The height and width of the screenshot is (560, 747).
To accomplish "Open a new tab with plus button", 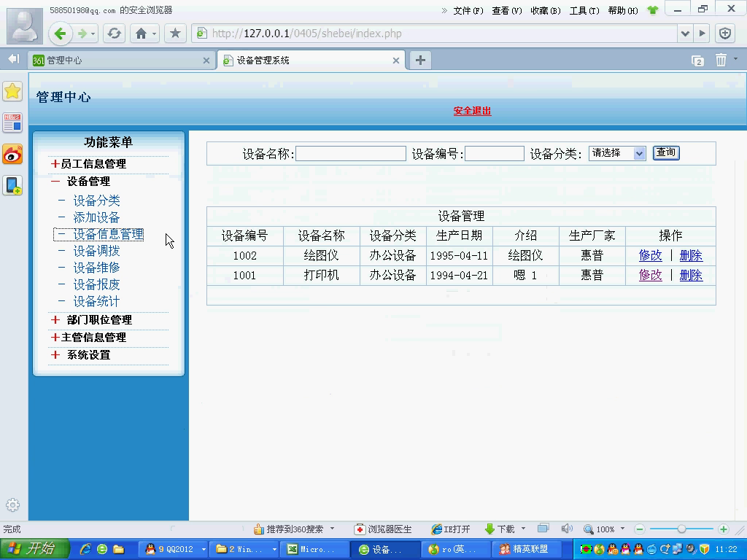I will 419,60.
